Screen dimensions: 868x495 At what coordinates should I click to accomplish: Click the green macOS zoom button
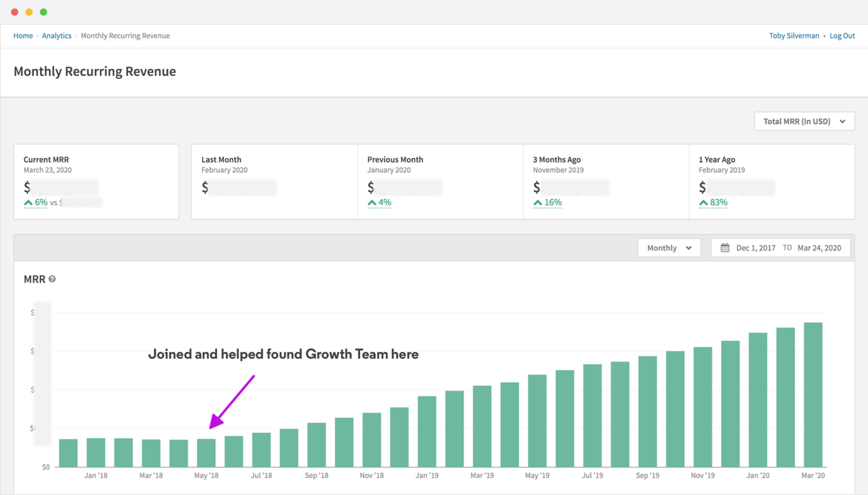pos(43,12)
